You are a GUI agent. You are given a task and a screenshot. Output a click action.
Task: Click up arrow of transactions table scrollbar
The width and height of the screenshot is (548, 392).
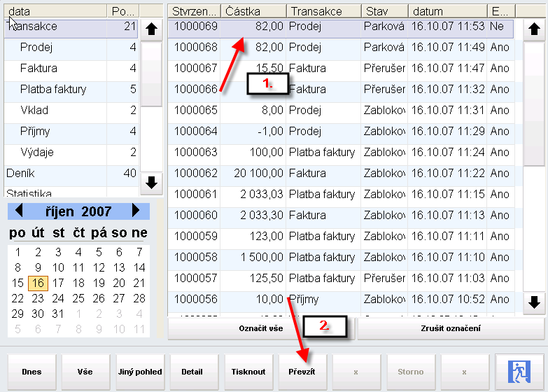pyautogui.click(x=534, y=29)
